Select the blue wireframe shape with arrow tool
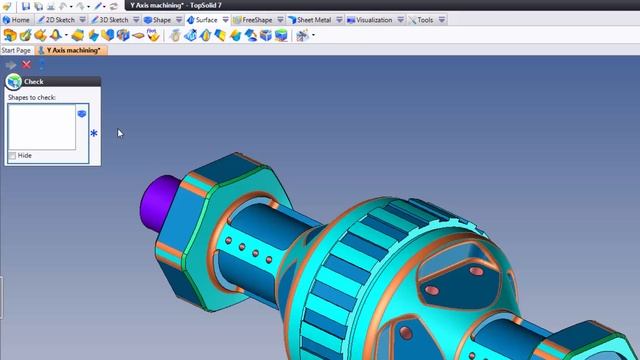The height and width of the screenshot is (360, 640). tap(190, 36)
